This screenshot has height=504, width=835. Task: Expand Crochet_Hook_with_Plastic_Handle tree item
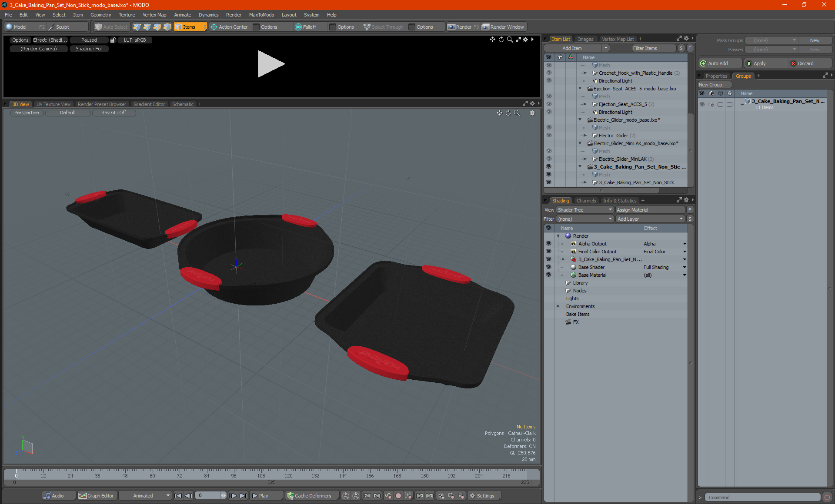[585, 73]
